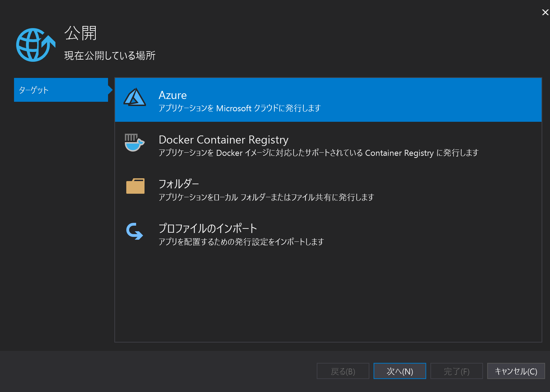Click description 発行設定をインポートします

pos(241,242)
